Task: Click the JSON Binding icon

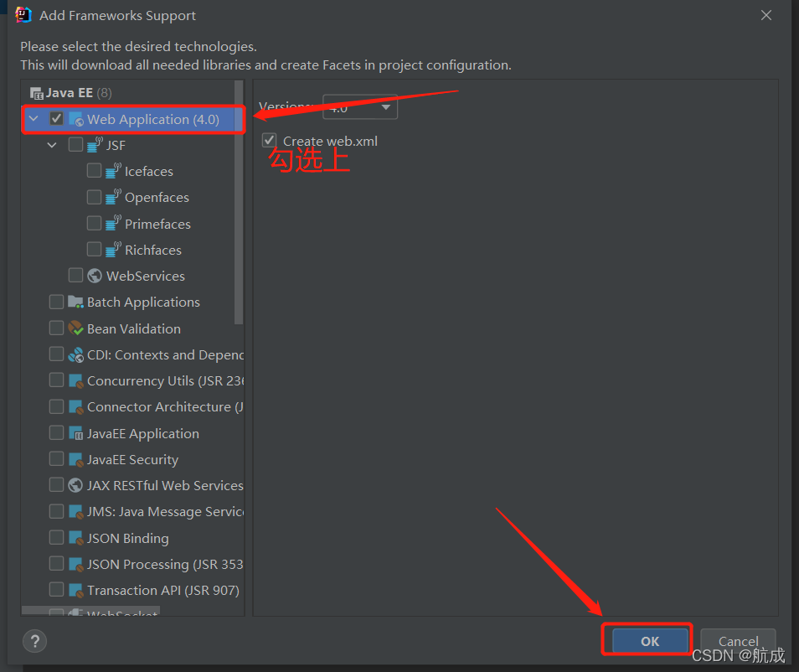Action: [76, 537]
